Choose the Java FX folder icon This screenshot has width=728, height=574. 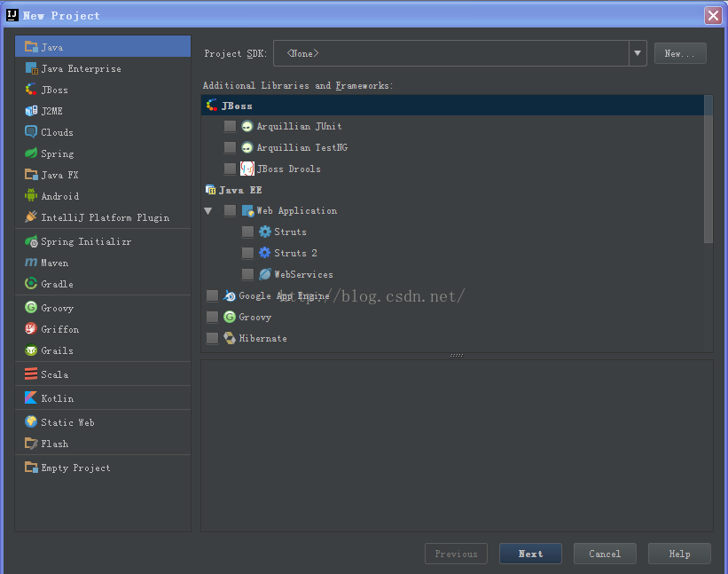31,175
